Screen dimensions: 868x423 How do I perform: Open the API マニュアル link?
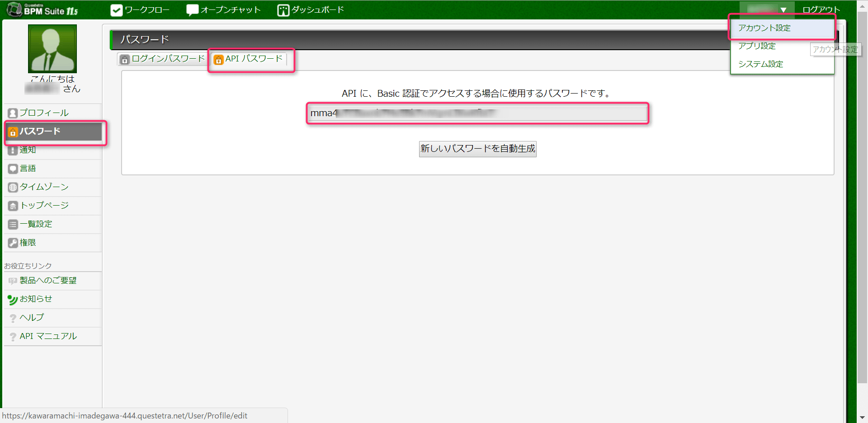click(53, 336)
